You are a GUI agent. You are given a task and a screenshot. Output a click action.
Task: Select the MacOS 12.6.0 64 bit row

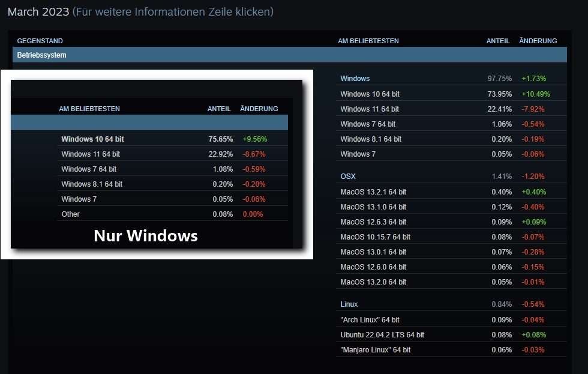coord(451,267)
